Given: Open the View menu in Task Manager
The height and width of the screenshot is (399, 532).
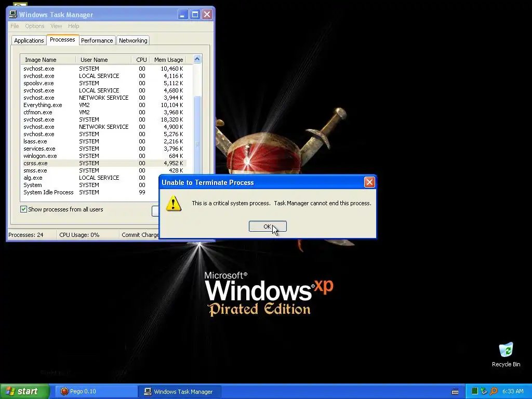Looking at the screenshot, I should coord(56,26).
